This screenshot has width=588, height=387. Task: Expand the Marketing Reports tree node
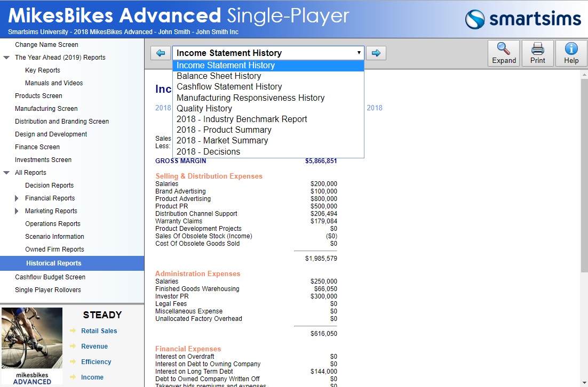tap(17, 211)
